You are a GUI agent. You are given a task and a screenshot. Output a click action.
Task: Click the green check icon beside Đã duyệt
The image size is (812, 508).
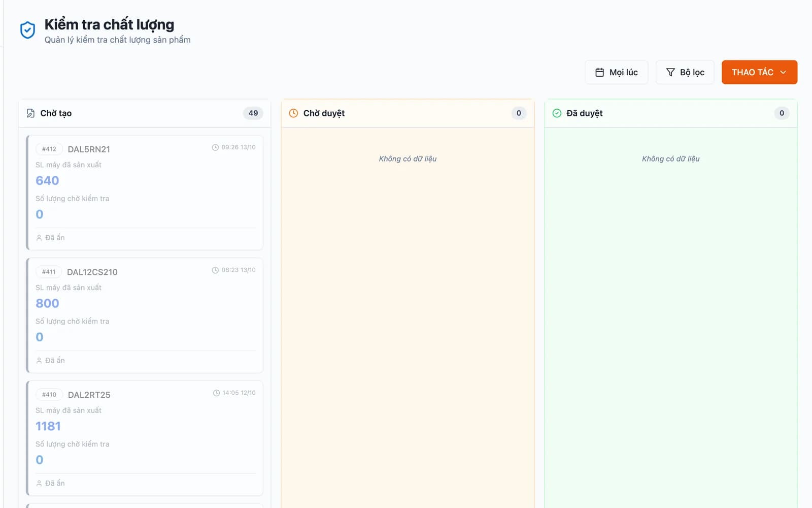(x=557, y=113)
